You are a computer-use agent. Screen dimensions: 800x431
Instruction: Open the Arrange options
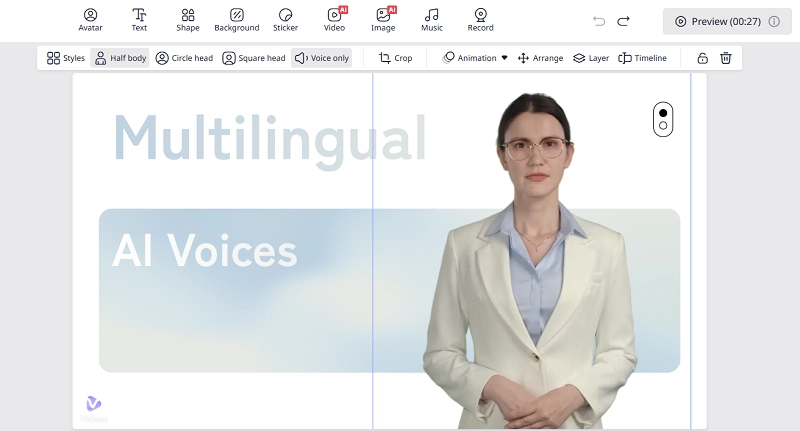540,58
